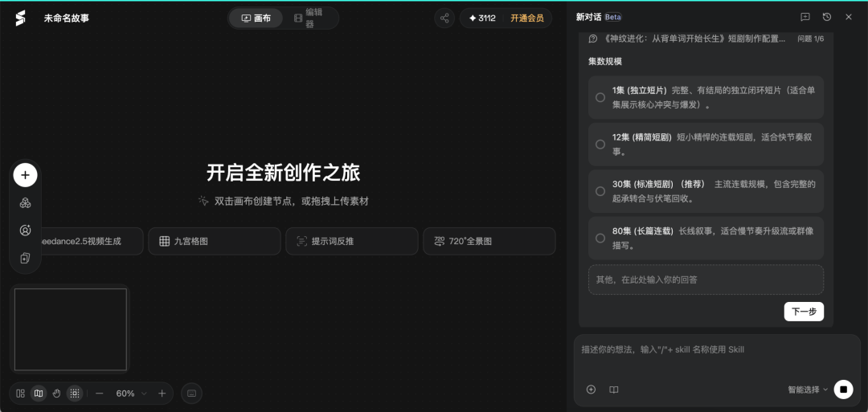
Task: Click the white plus add-node button
Action: [25, 175]
